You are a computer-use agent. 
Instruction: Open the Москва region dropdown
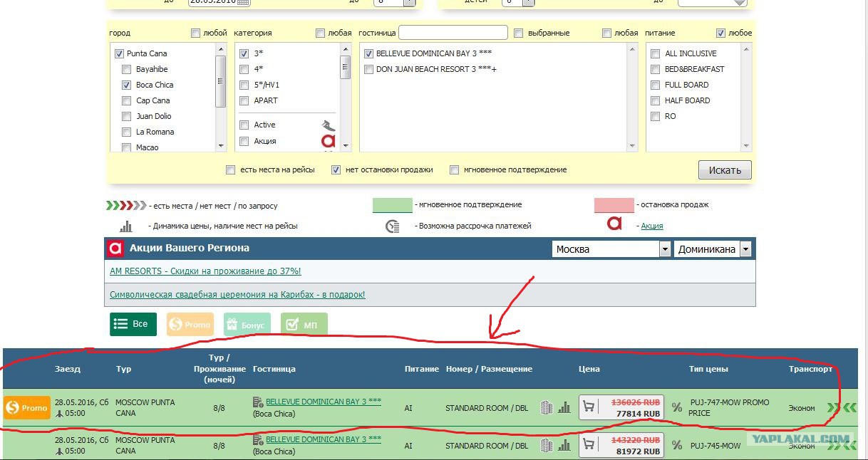(x=611, y=249)
